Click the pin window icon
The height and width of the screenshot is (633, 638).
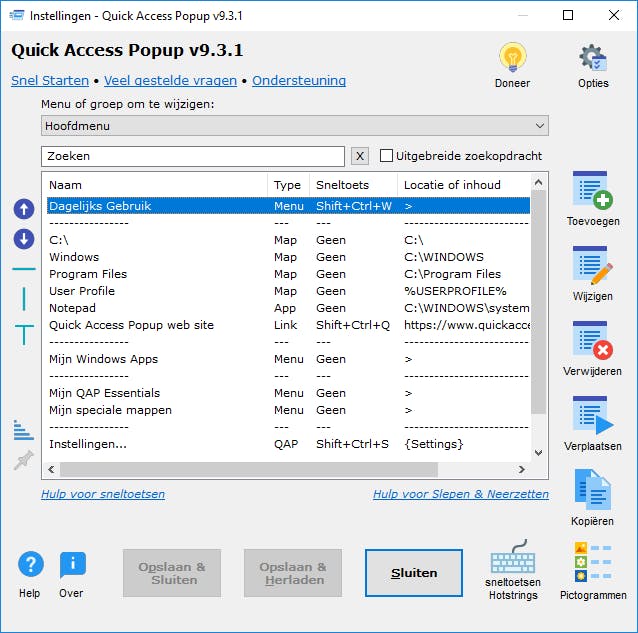pyautogui.click(x=24, y=460)
